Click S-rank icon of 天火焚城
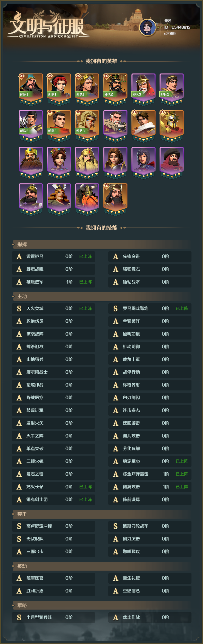The height and width of the screenshot is (644, 203). click(19, 309)
